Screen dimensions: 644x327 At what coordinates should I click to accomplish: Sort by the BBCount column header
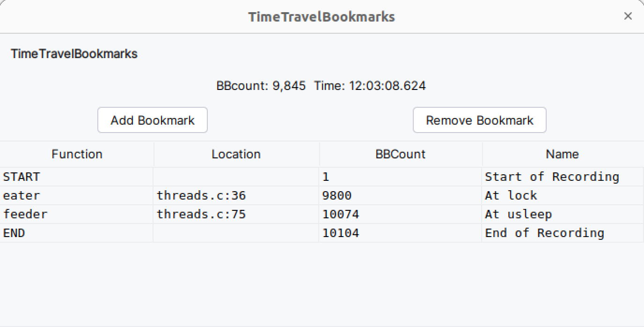[x=401, y=154]
